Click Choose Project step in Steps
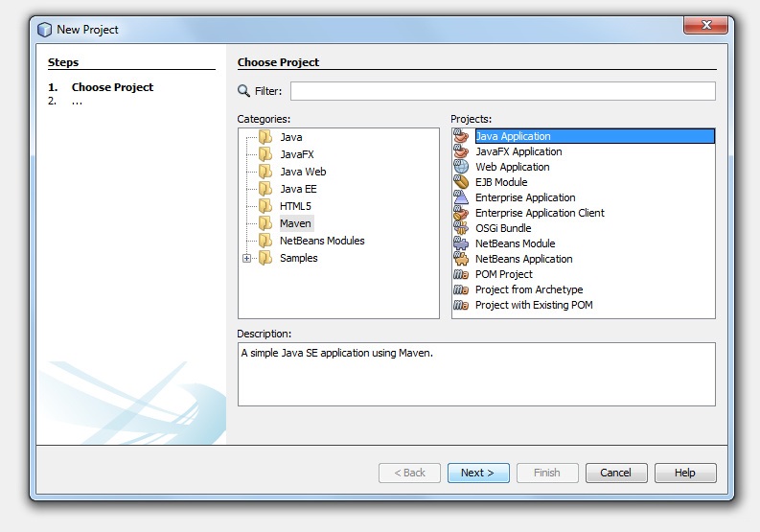 click(112, 87)
